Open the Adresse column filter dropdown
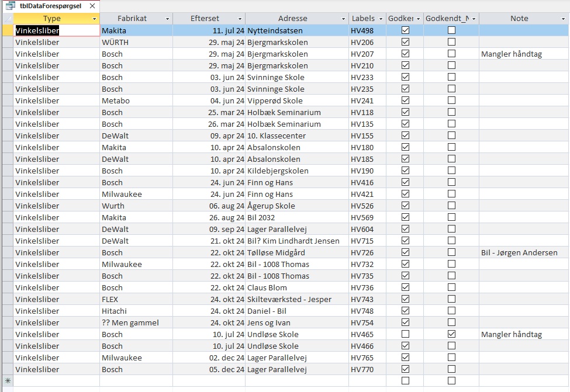 (x=344, y=19)
